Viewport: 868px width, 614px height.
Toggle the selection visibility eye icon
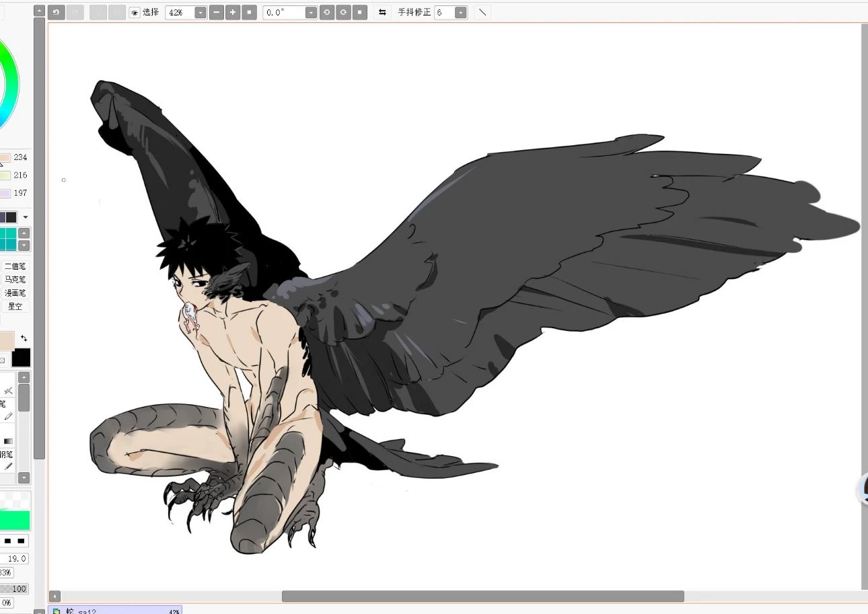pyautogui.click(x=135, y=12)
